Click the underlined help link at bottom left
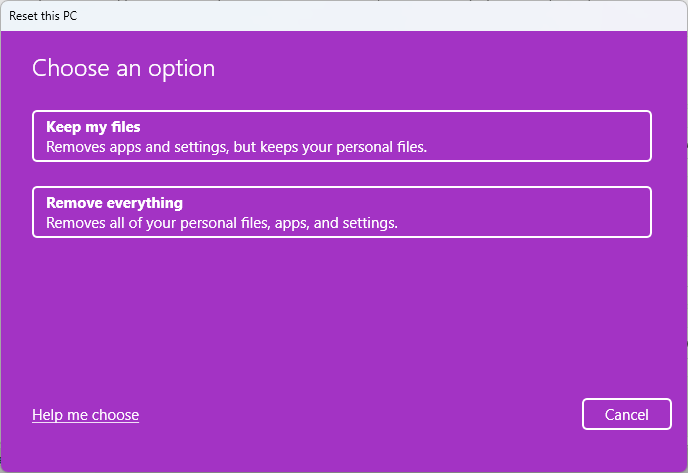 [x=85, y=415]
